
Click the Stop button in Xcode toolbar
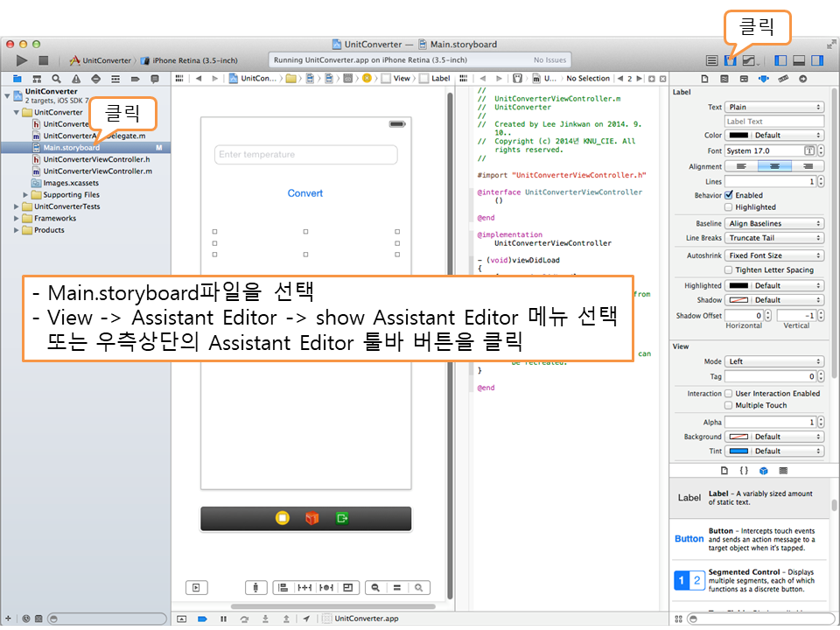point(43,60)
